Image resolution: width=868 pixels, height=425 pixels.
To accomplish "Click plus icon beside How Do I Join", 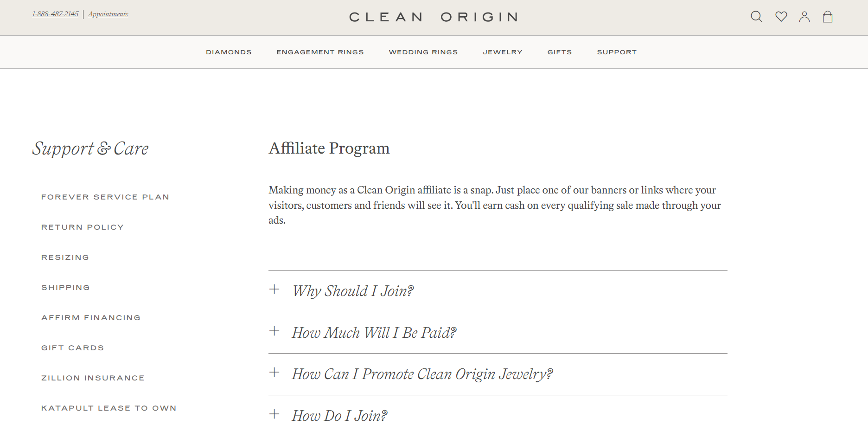I will (x=274, y=414).
